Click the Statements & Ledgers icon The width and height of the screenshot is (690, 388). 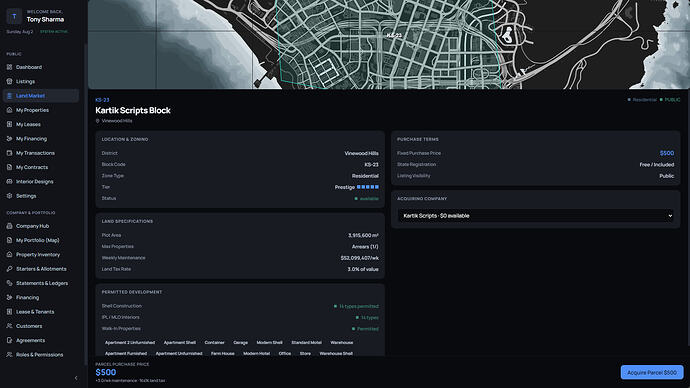9,283
